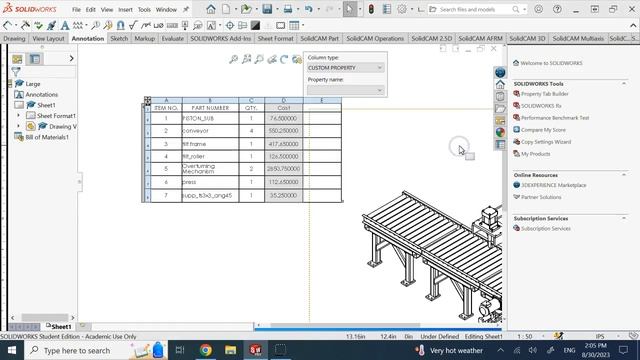The image size is (640, 360).
Task: Collapse the SOLIDWORKS Tools section
Action: (624, 84)
